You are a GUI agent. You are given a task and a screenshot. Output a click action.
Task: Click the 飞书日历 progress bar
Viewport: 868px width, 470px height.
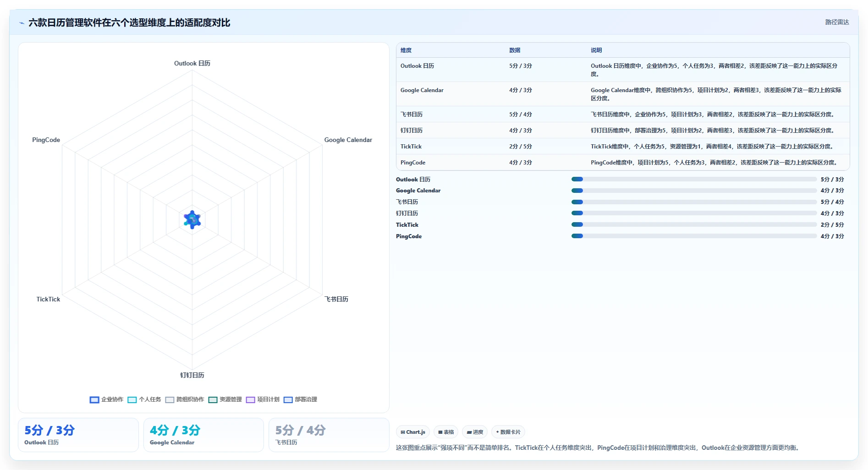point(694,202)
